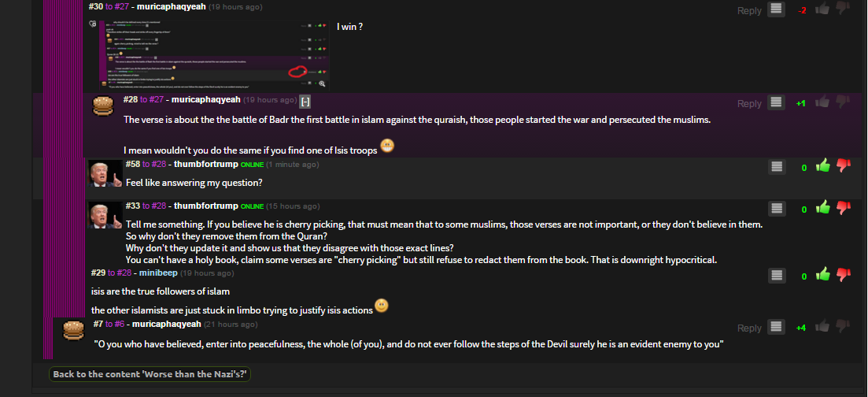Open the options menu icon on comment #30
The image size is (868, 397).
[777, 9]
